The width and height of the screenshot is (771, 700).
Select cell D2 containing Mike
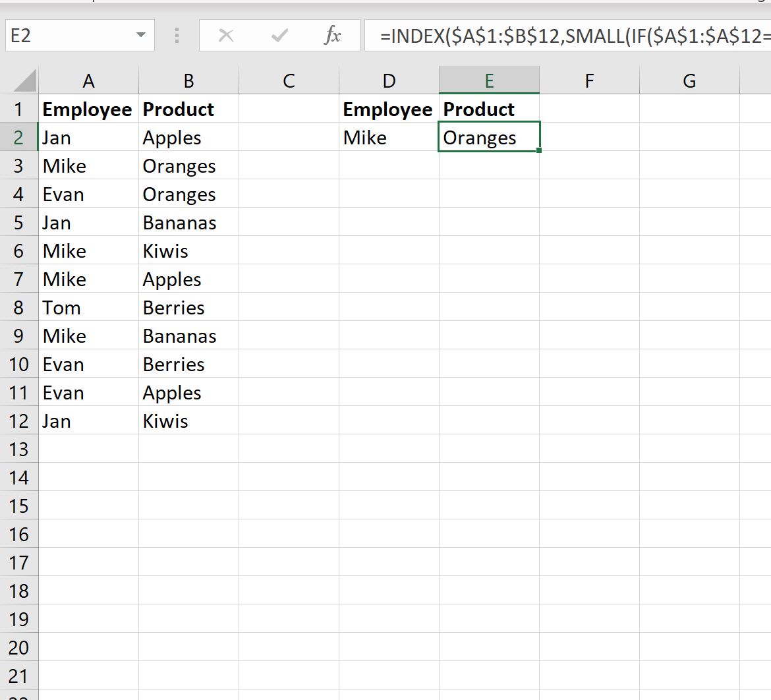point(389,137)
